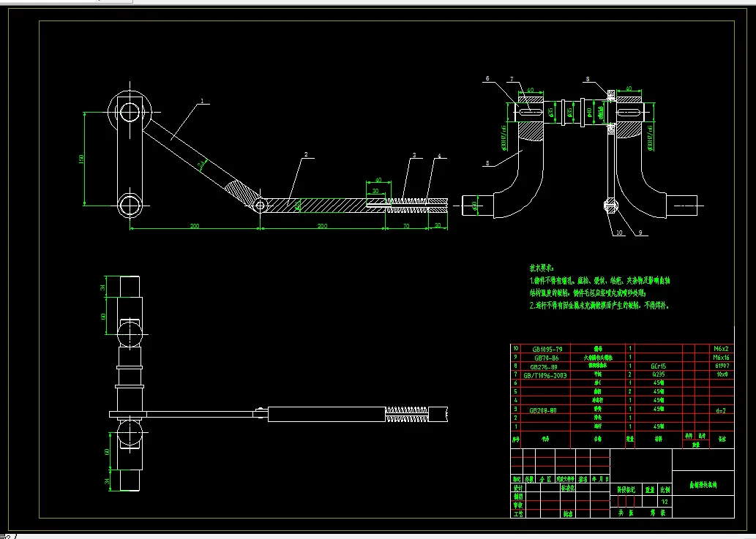The image size is (756, 539).
Task: Select the 序号 column header of the parts list
Action: coord(516,440)
